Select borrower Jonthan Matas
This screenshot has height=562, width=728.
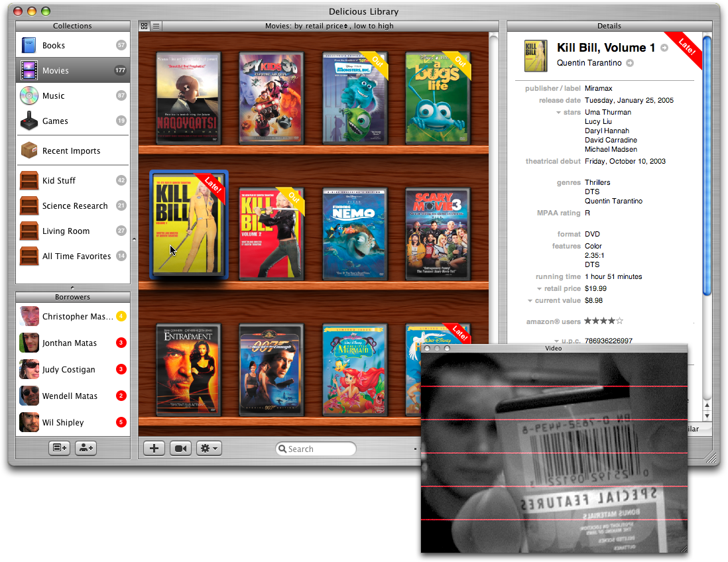(73, 343)
